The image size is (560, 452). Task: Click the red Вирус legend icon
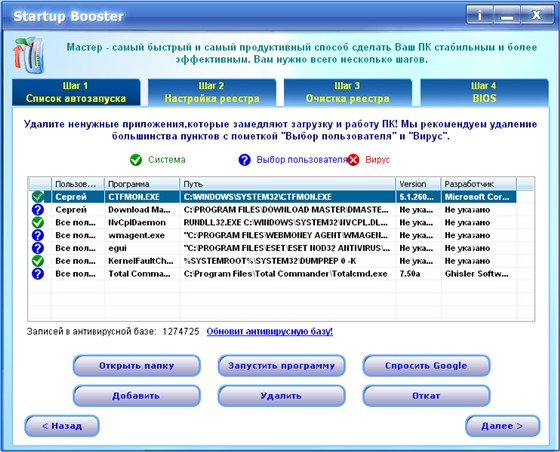point(353,160)
